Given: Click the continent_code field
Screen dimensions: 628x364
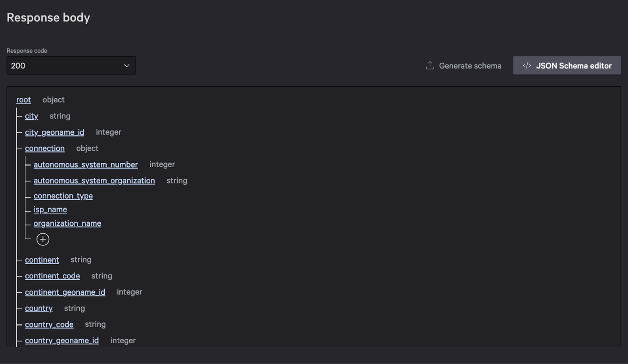Looking at the screenshot, I should tap(52, 276).
